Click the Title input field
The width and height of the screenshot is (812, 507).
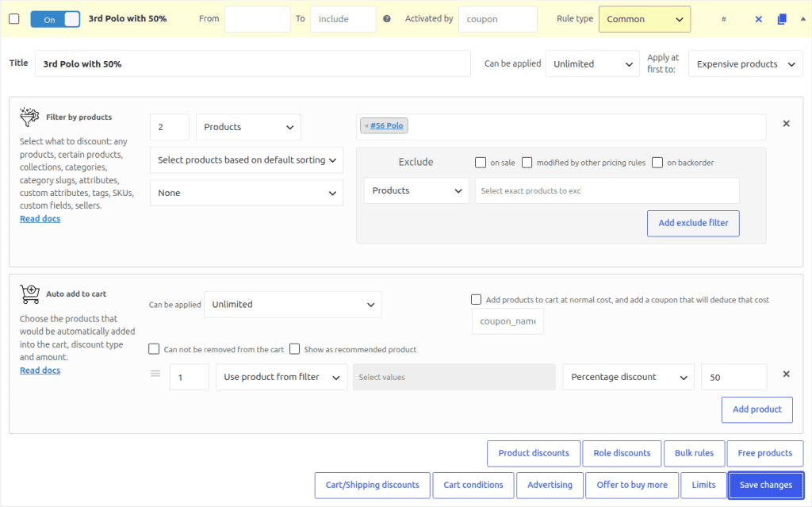point(253,63)
